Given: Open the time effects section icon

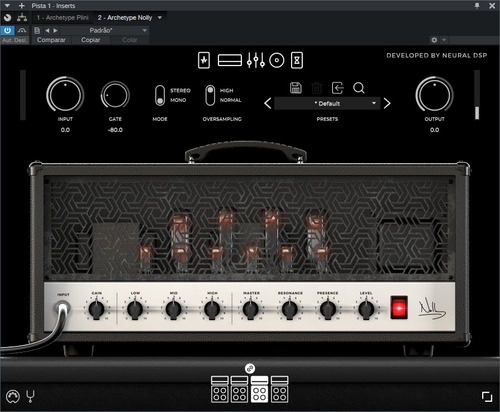Looking at the screenshot, I should click(x=297, y=60).
